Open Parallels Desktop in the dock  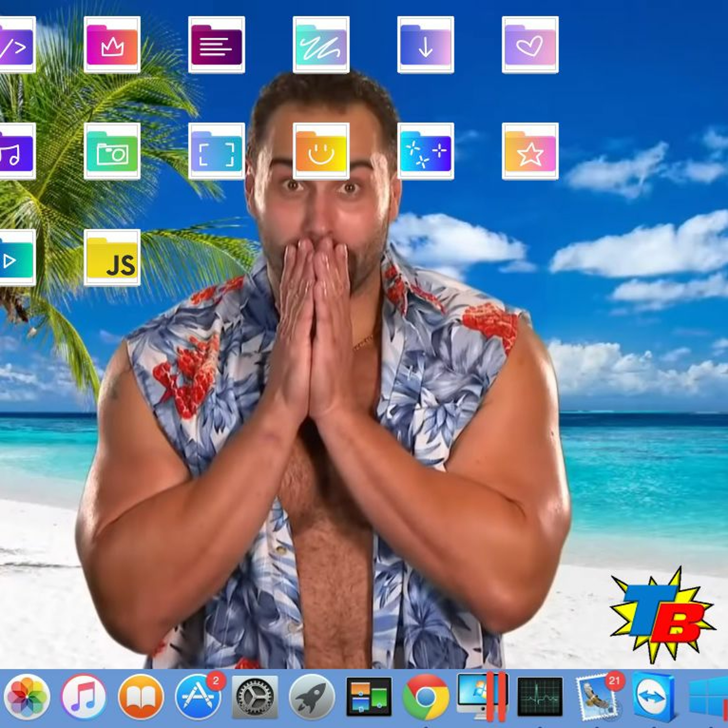[483, 696]
